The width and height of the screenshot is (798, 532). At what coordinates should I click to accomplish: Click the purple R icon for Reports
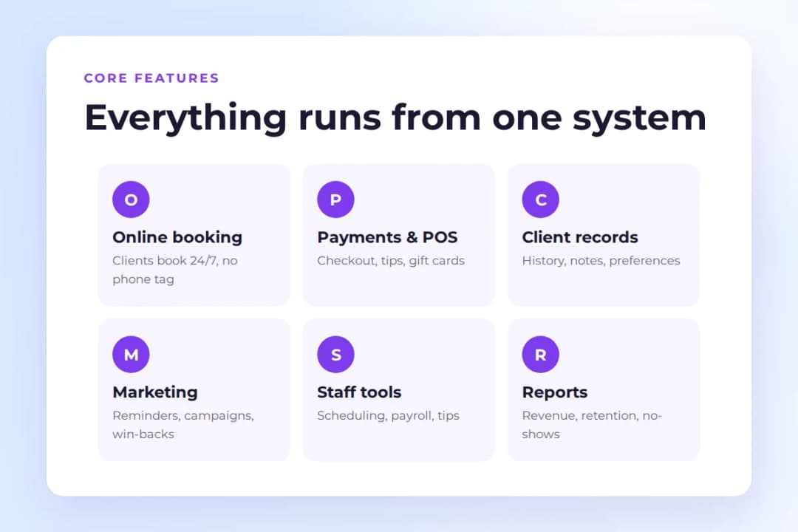(540, 355)
